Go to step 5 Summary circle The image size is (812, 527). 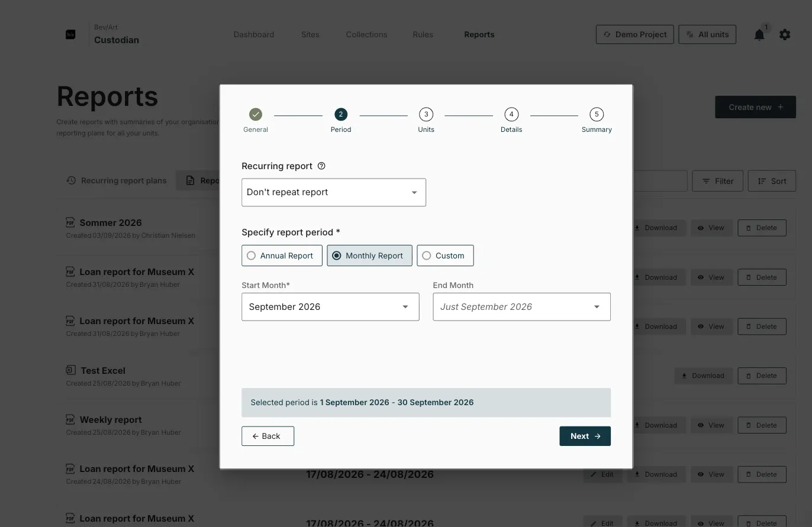pyautogui.click(x=597, y=114)
